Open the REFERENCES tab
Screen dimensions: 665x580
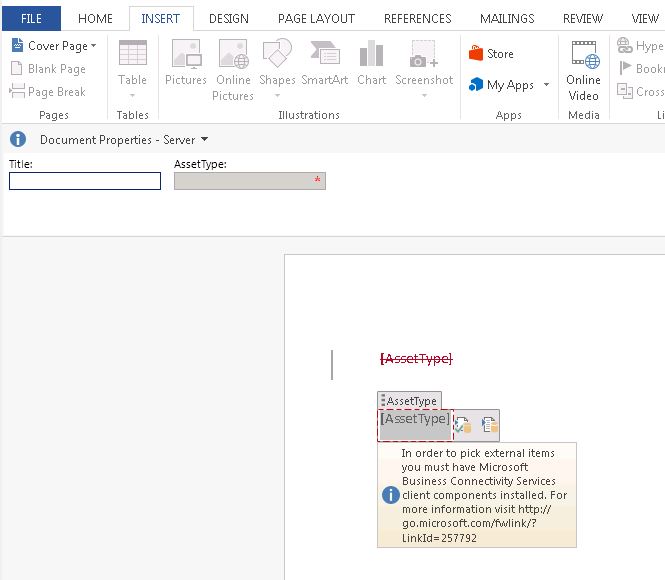tap(418, 19)
